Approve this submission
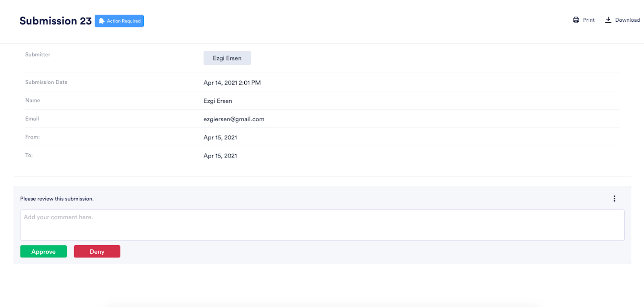Screen dimensions: 644x307 coord(43,251)
